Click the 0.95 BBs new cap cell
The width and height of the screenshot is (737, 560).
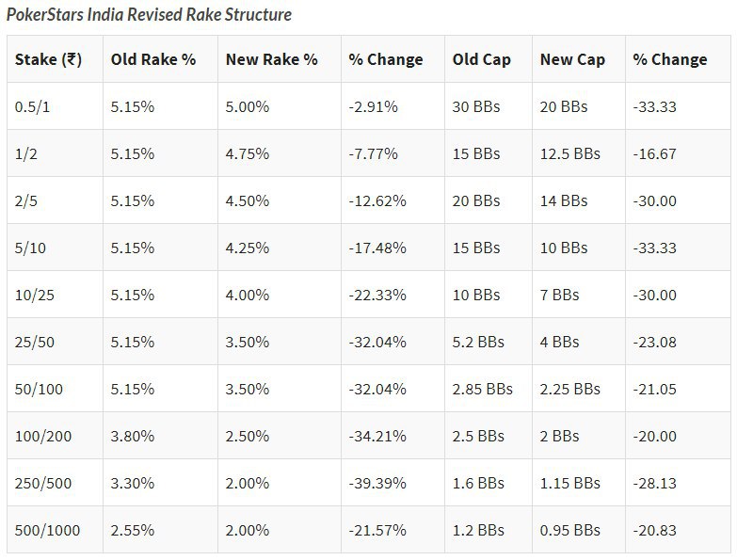pyautogui.click(x=569, y=530)
